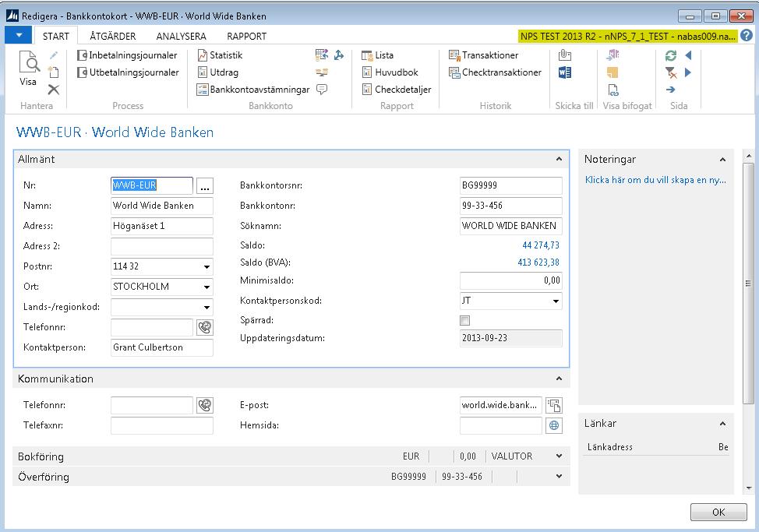Switch to the START tab
The width and height of the screenshot is (759, 532).
55,37
